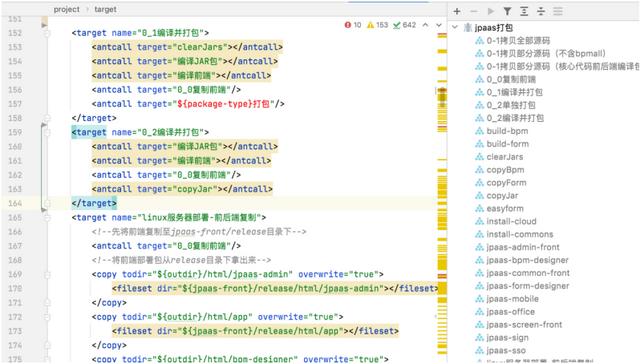Select the jpaas-form-designer target
This screenshot has height=364, width=640.
(x=527, y=286)
